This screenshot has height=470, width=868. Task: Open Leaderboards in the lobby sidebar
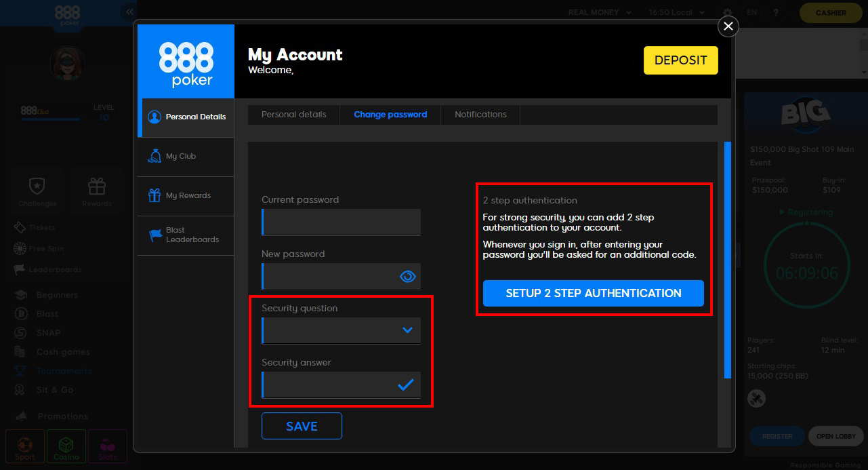click(48, 269)
